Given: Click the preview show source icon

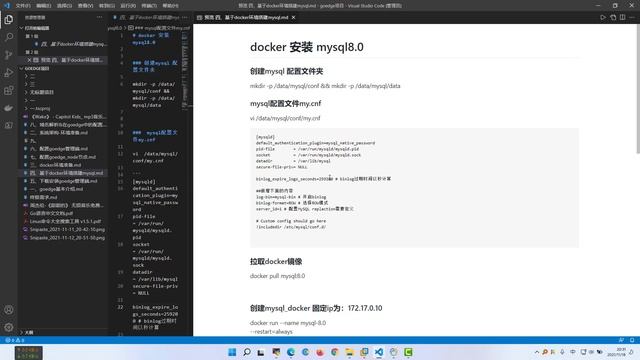Looking at the screenshot, I should [613, 18].
